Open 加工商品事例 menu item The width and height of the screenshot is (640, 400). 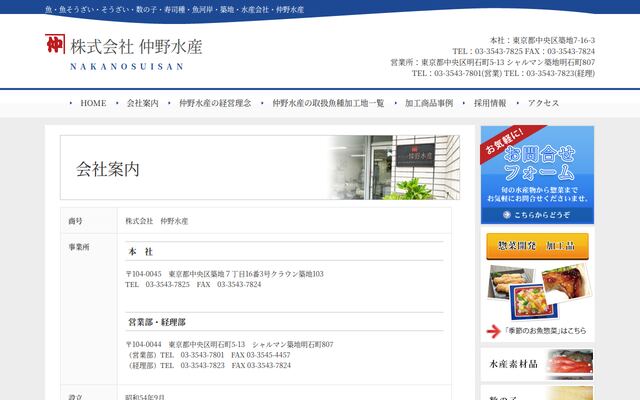pos(429,103)
